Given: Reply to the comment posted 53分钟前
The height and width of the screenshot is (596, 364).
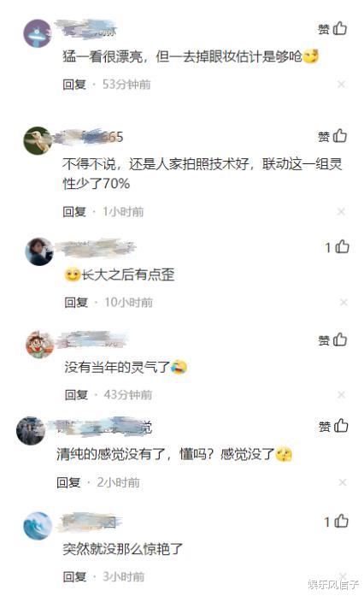Looking at the screenshot, I should coord(74,85).
